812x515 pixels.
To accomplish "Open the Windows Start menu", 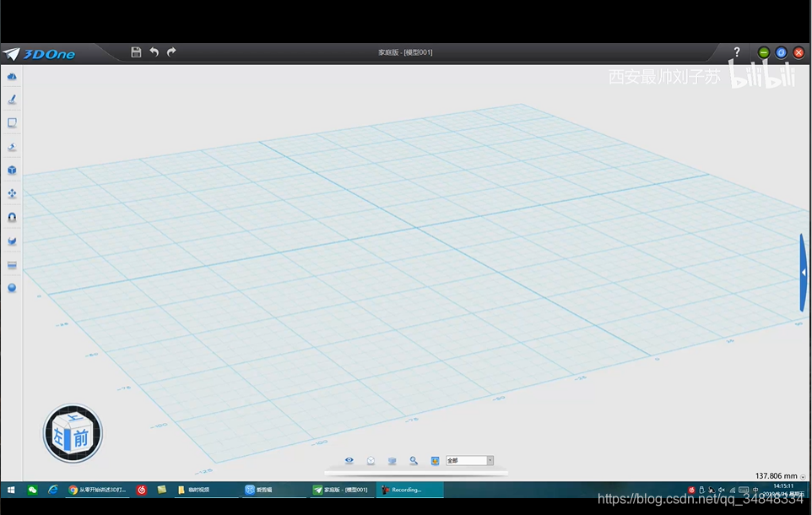I will [x=11, y=490].
